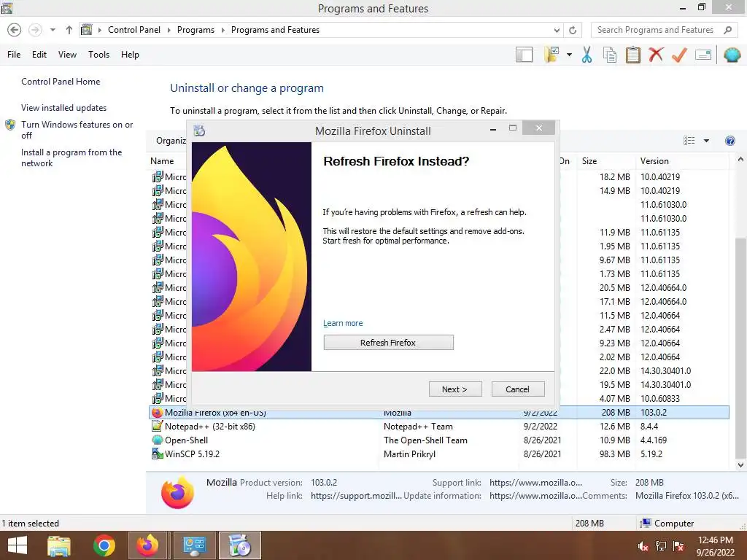Select the WinSCP 5.19.2 entry
The height and width of the screenshot is (560, 747).
pyautogui.click(x=192, y=454)
